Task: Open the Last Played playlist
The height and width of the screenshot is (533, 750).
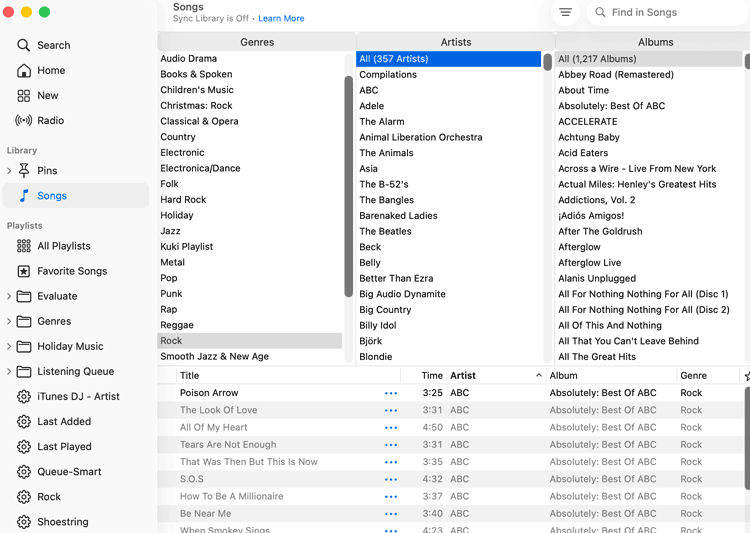Action: (x=64, y=446)
